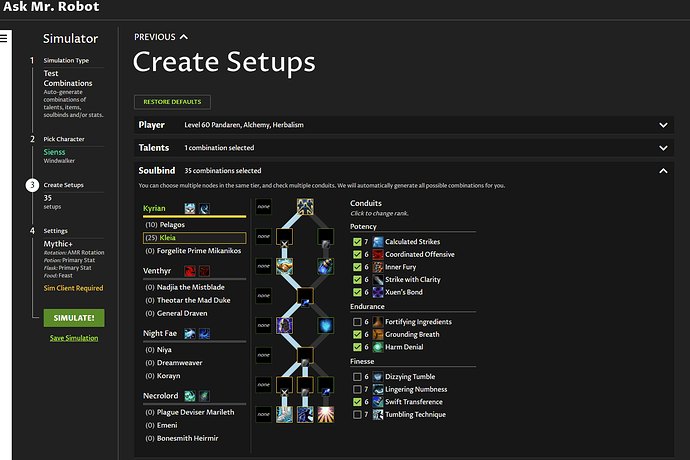
Task: Collapse the Soulbind section chevron
Action: [663, 171]
